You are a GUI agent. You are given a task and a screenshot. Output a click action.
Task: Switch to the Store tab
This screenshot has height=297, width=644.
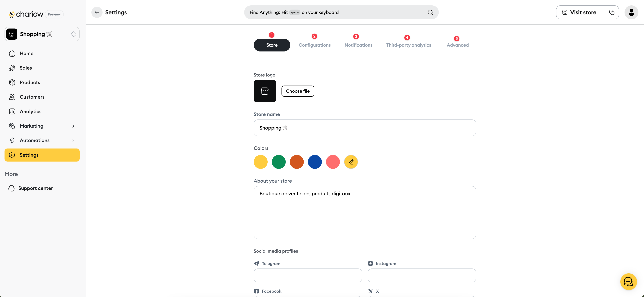pyautogui.click(x=272, y=45)
